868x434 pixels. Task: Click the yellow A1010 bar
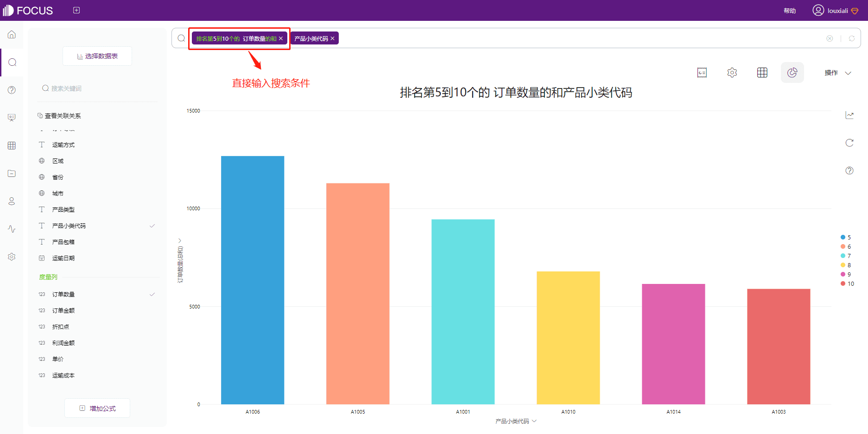pos(568,338)
